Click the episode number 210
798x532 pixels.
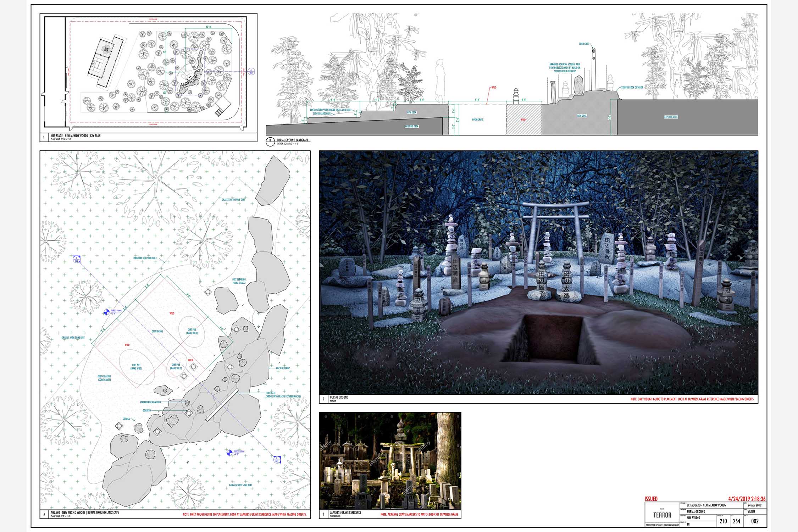tap(723, 521)
